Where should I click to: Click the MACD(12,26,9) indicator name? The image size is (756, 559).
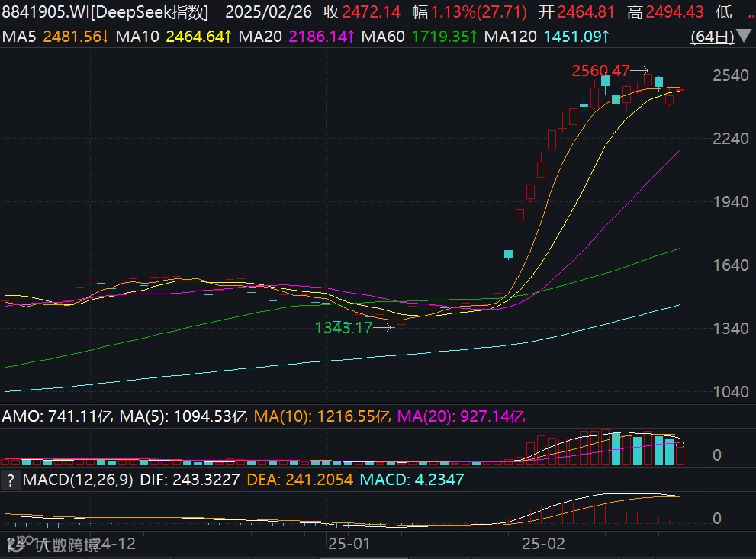coord(78,480)
